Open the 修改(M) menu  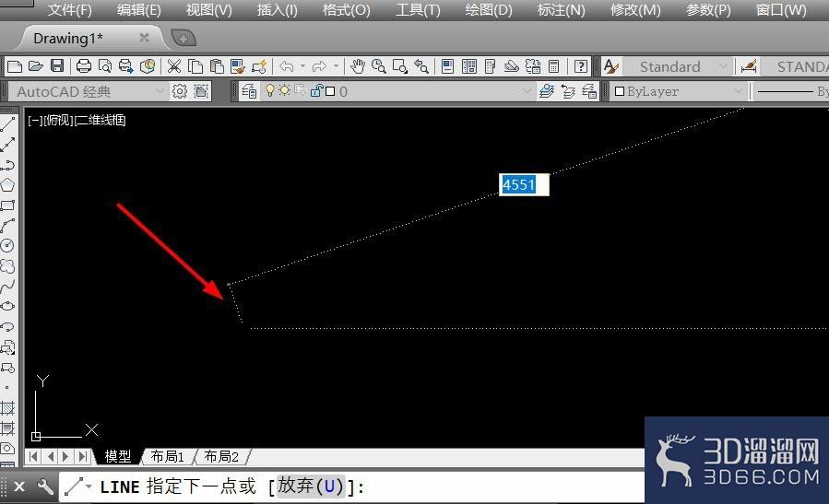click(x=635, y=10)
